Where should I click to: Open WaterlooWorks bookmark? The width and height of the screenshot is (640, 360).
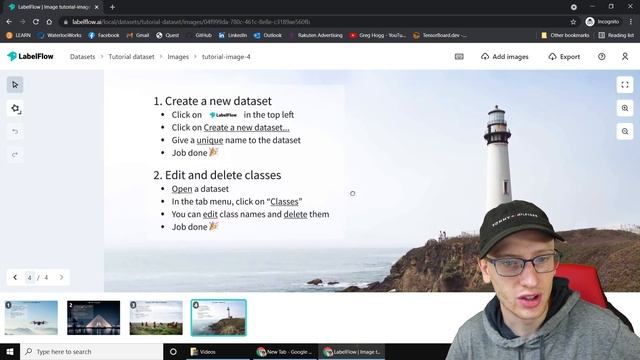click(x=60, y=36)
